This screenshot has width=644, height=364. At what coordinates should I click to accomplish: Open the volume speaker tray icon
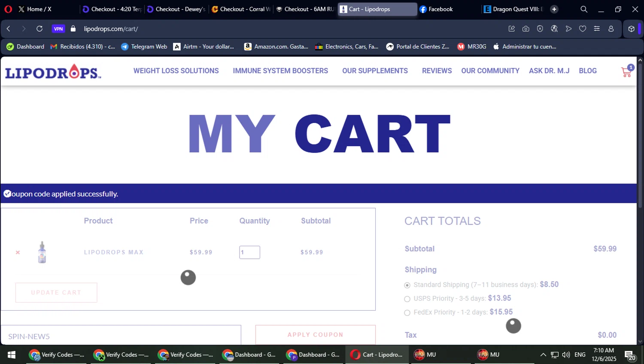pyautogui.click(x=566, y=355)
